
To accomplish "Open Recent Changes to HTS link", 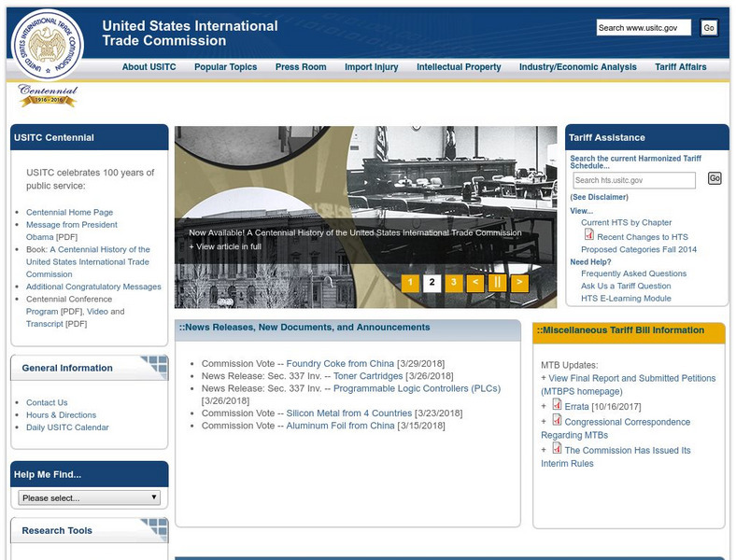I will 643,237.
